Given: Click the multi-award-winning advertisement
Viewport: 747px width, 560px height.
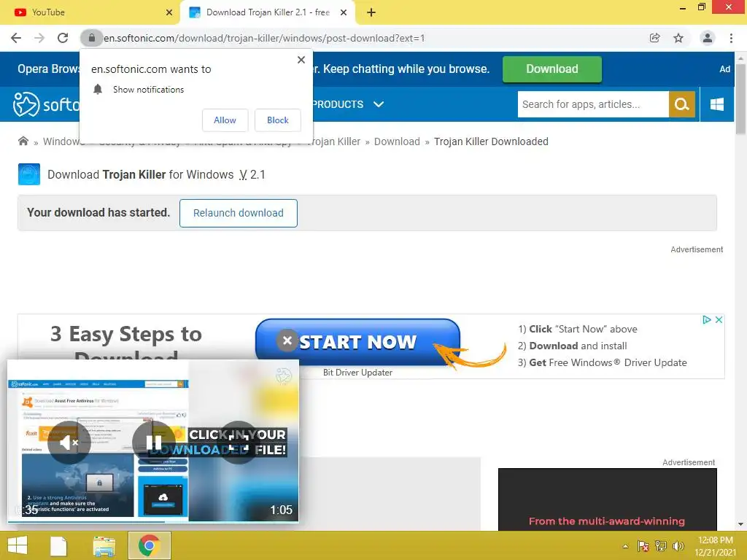Looking at the screenshot, I should [x=608, y=499].
